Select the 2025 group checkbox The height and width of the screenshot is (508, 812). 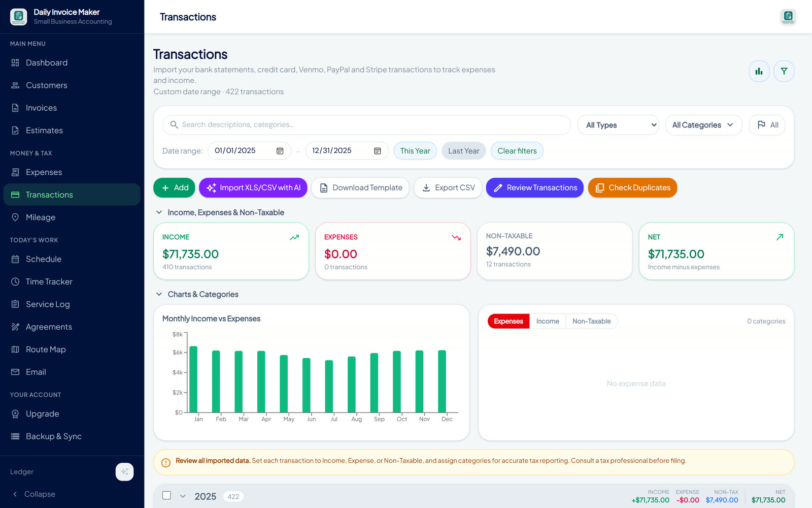(x=166, y=495)
